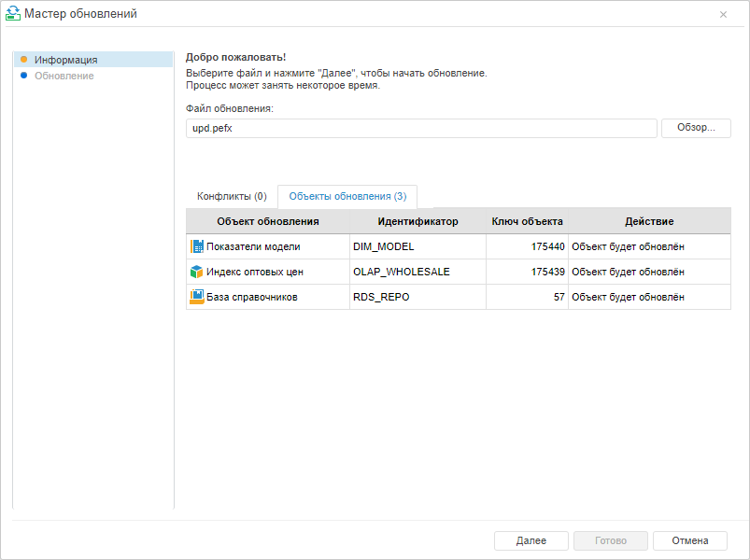Click the object key 175439 cell

pos(527,272)
